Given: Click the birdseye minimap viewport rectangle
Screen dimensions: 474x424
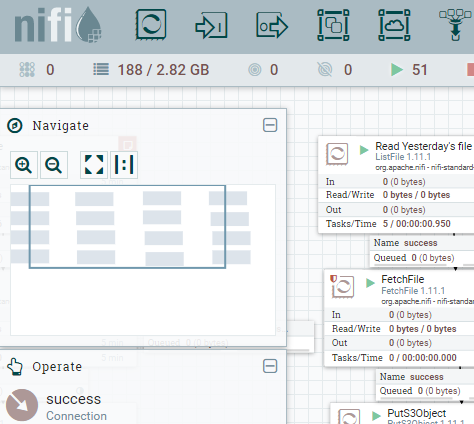Looking at the screenshot, I should point(127,227).
